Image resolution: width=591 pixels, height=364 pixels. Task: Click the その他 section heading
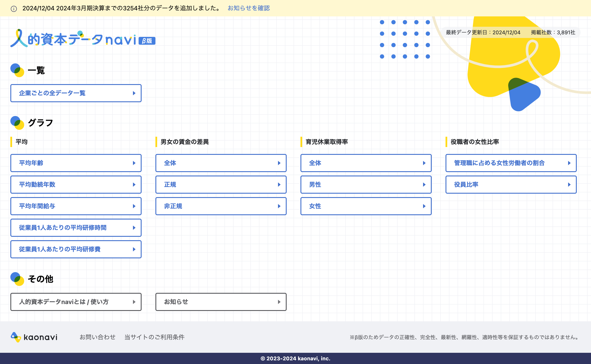[x=40, y=279]
